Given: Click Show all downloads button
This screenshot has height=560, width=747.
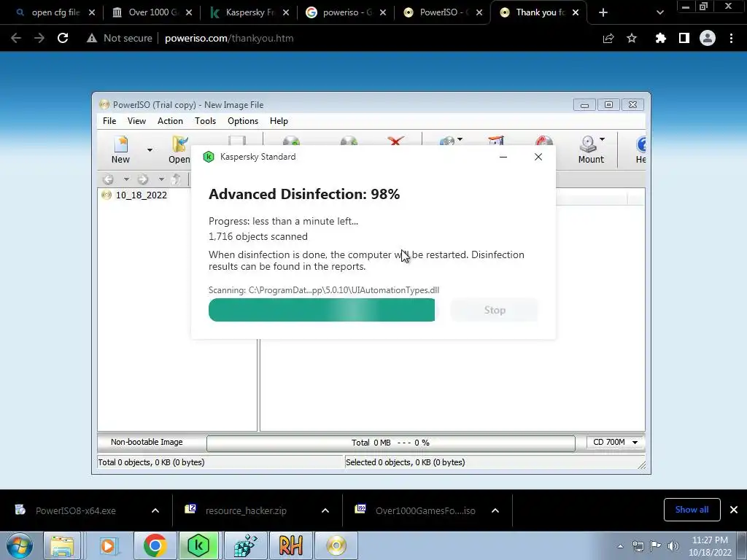Looking at the screenshot, I should coord(692,510).
